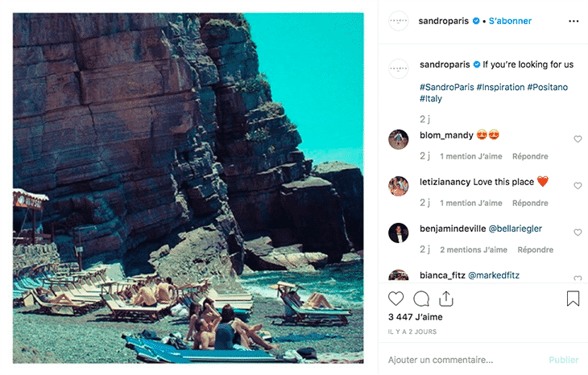The image size is (588, 375).
Task: Open the #Positano hashtag link
Action: point(548,87)
